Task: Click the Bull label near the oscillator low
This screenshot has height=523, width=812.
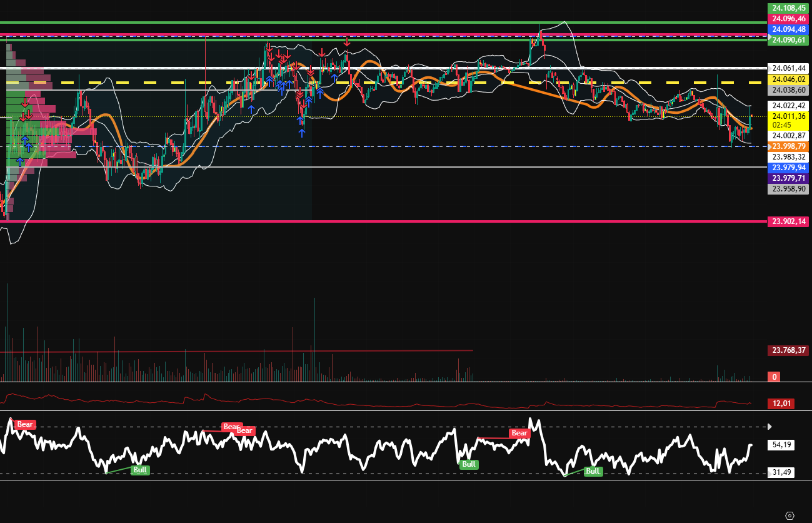Action: pos(139,469)
